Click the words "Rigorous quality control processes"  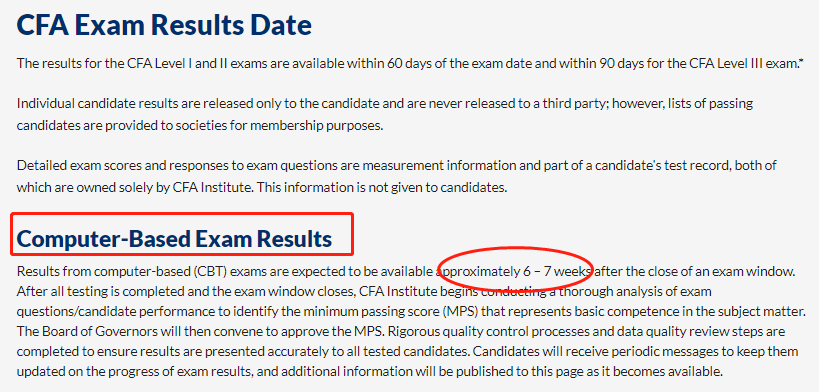pyautogui.click(x=467, y=332)
